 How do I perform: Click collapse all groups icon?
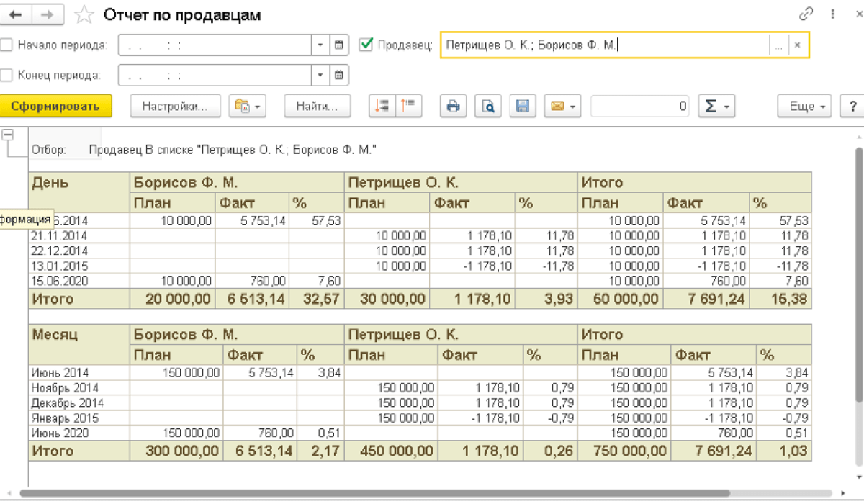(408, 107)
